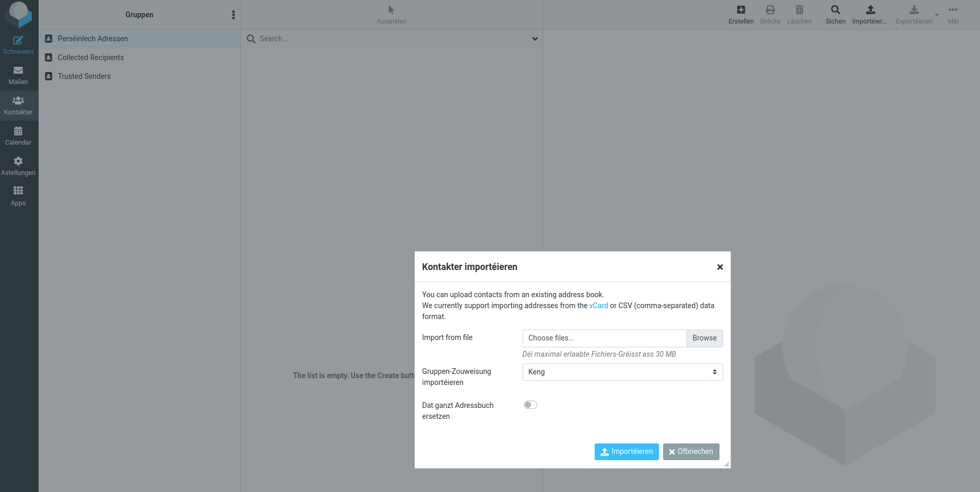
Task: Click the contact Search input field
Action: pos(392,39)
